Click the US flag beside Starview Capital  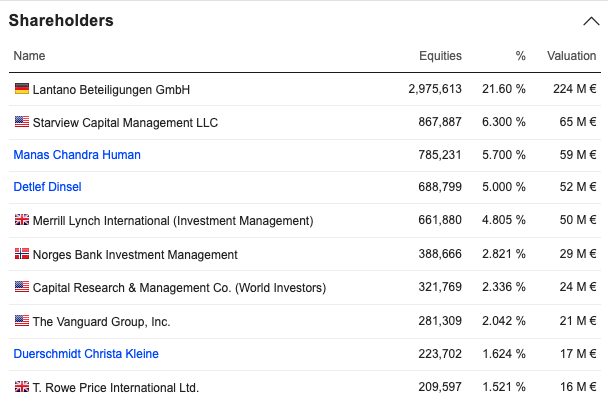point(22,122)
